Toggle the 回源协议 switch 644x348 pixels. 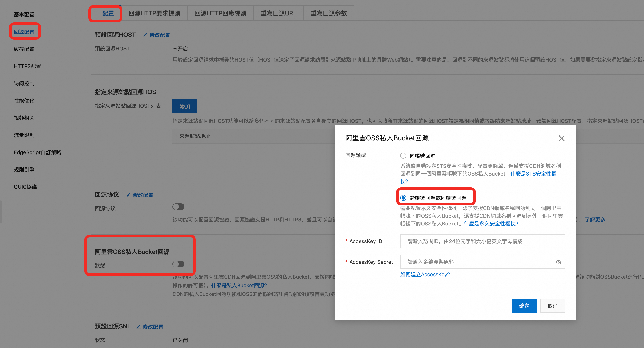tap(178, 207)
